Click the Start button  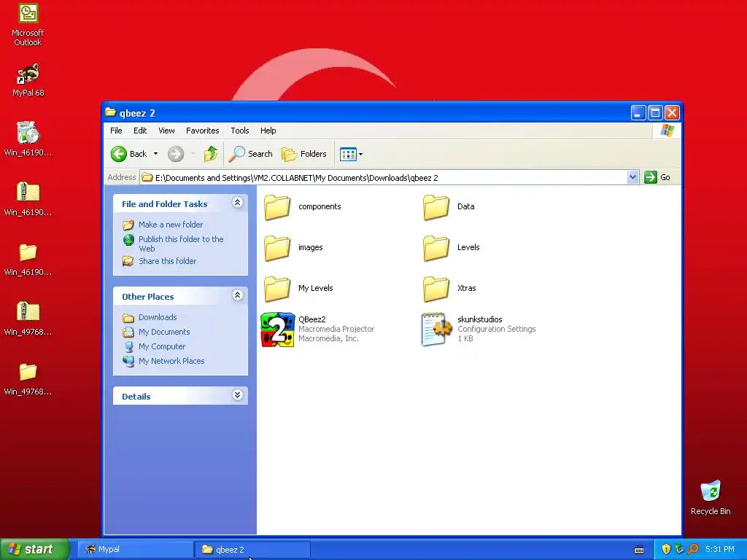point(34,549)
